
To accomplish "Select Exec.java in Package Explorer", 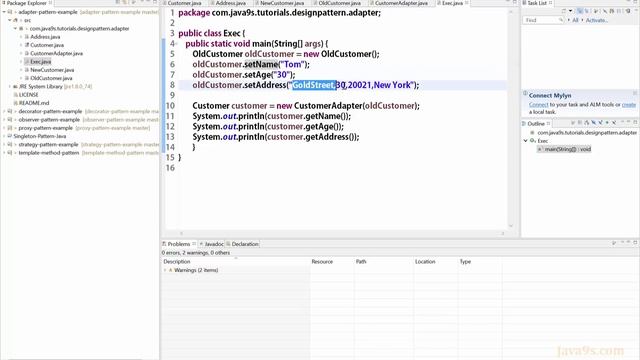I will point(40,62).
